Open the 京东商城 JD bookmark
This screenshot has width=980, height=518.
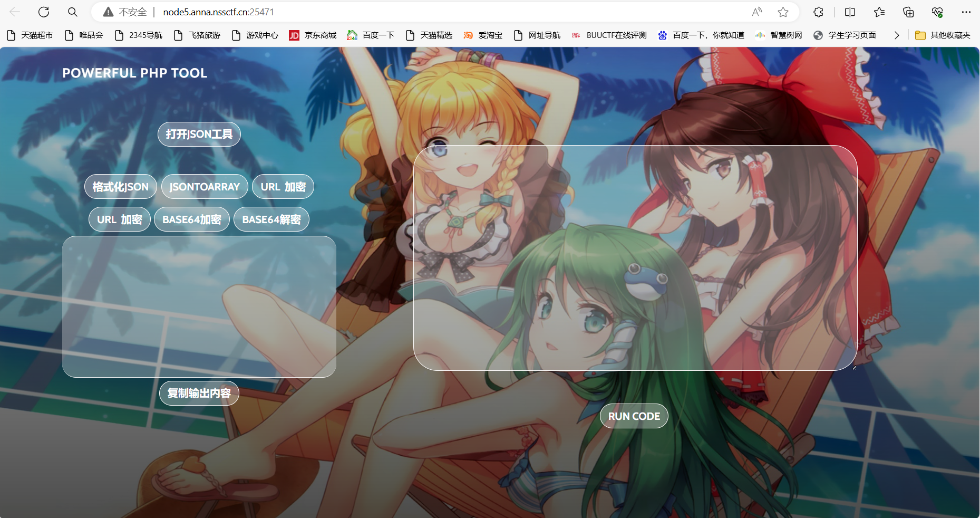coord(313,35)
